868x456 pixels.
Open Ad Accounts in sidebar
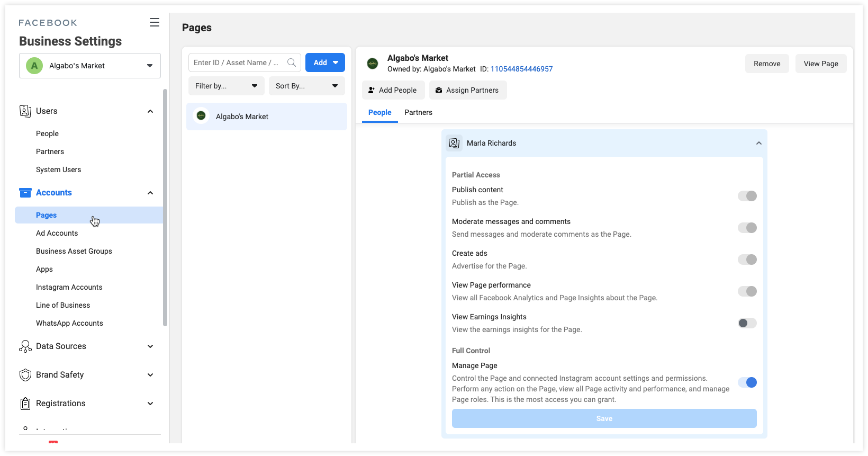pos(57,233)
